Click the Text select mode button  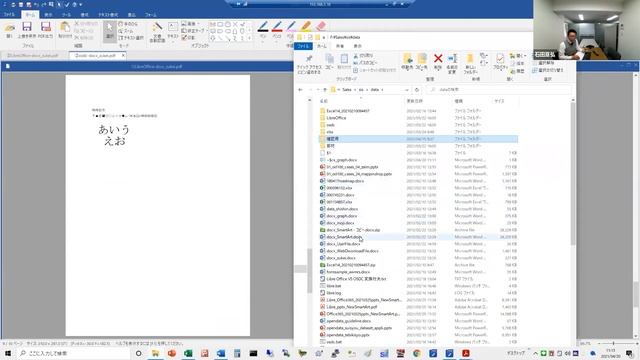pos(131,38)
